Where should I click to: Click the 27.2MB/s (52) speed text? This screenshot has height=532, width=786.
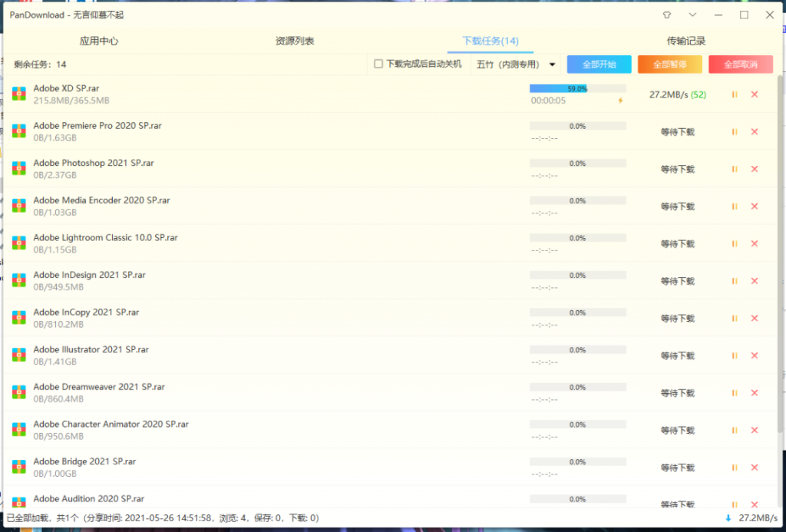click(x=678, y=94)
